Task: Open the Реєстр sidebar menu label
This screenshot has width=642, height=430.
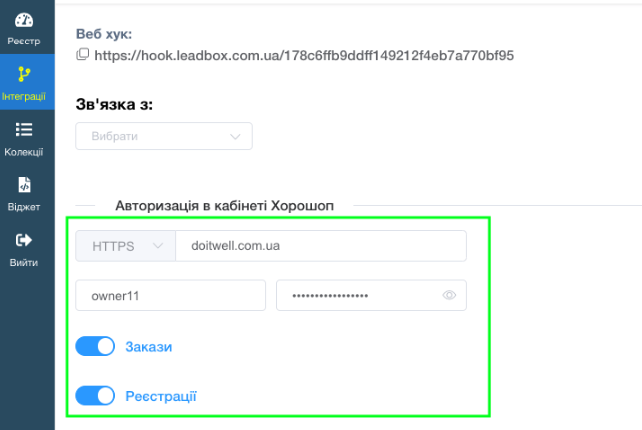Action: (x=24, y=41)
